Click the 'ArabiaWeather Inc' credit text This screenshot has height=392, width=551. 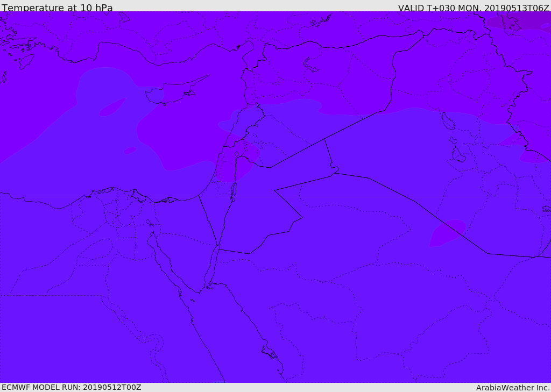pyautogui.click(x=513, y=388)
